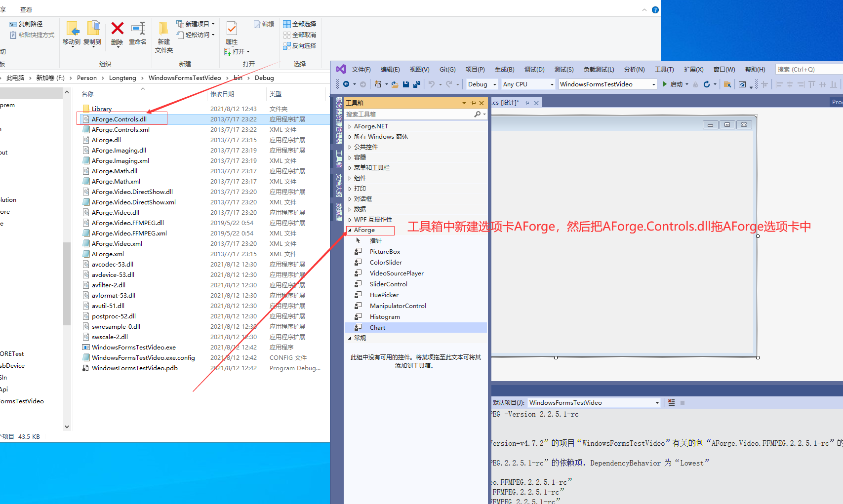Select AForge.Controls.dll file in Explorer

(x=119, y=119)
